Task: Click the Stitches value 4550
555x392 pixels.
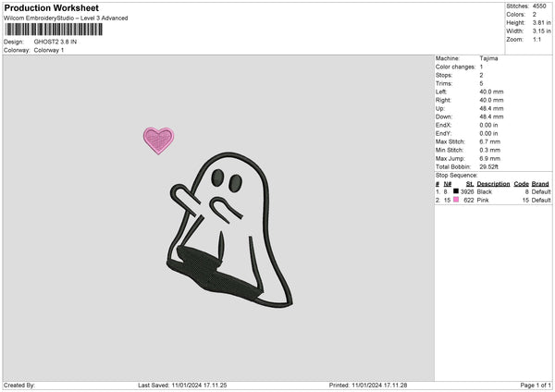Action: [539, 6]
